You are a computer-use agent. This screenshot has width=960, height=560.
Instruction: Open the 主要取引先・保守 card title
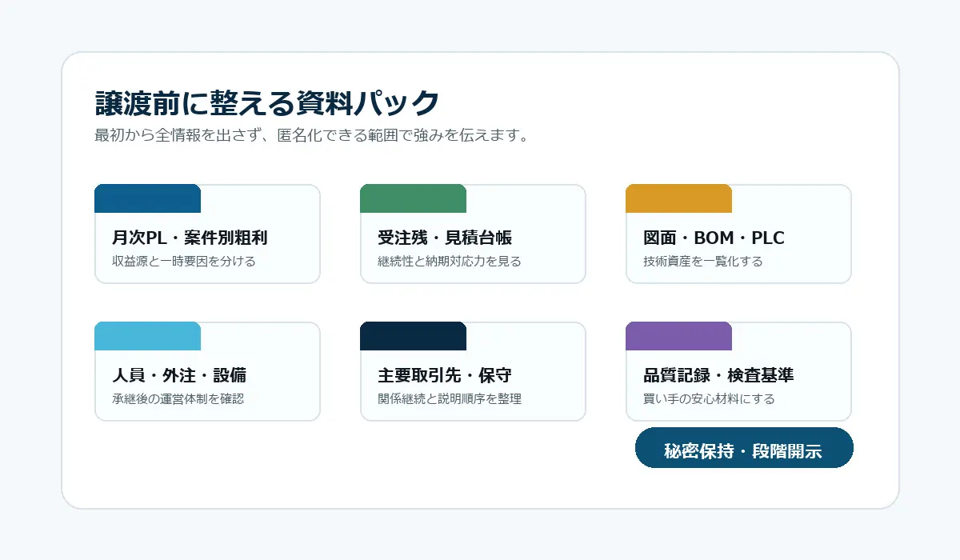(x=445, y=375)
